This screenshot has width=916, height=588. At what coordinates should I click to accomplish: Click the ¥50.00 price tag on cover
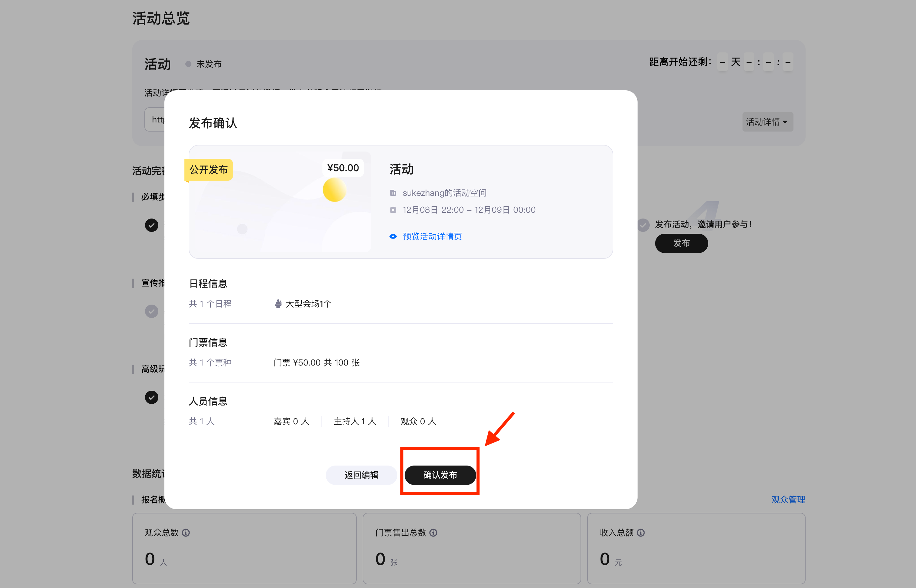click(x=343, y=168)
